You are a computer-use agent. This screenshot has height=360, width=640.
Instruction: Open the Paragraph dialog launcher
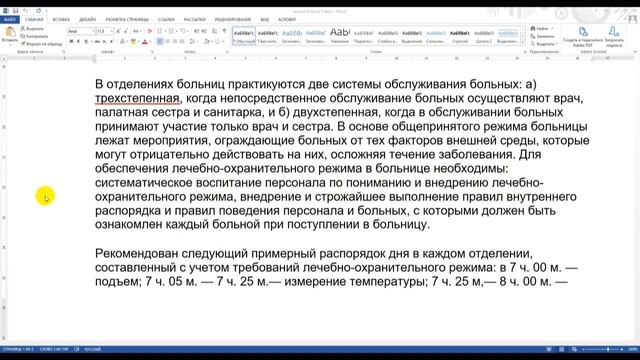click(x=227, y=52)
